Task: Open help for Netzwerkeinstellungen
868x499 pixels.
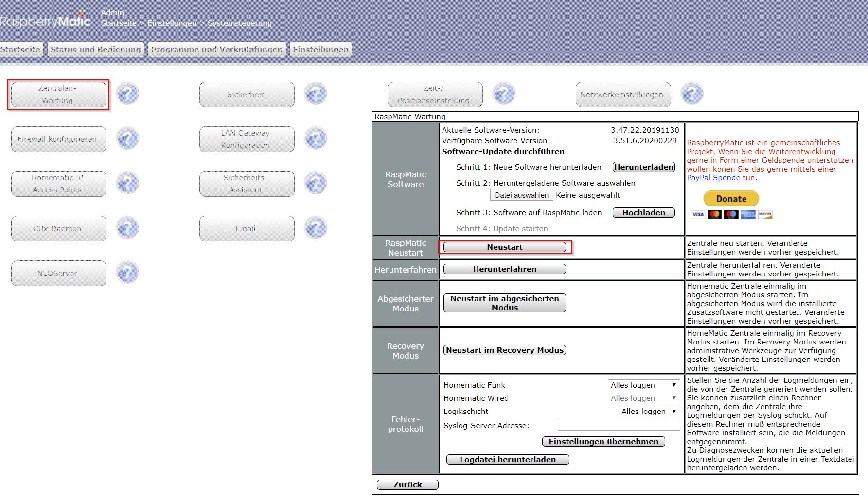Action: 692,94
